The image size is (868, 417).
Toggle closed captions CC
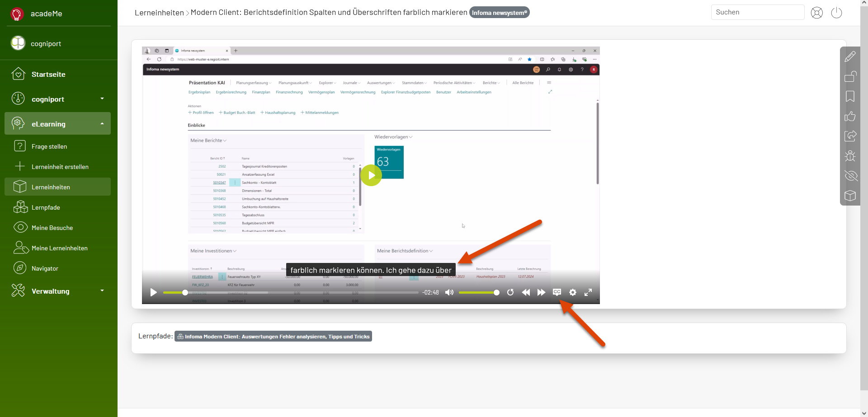557,292
